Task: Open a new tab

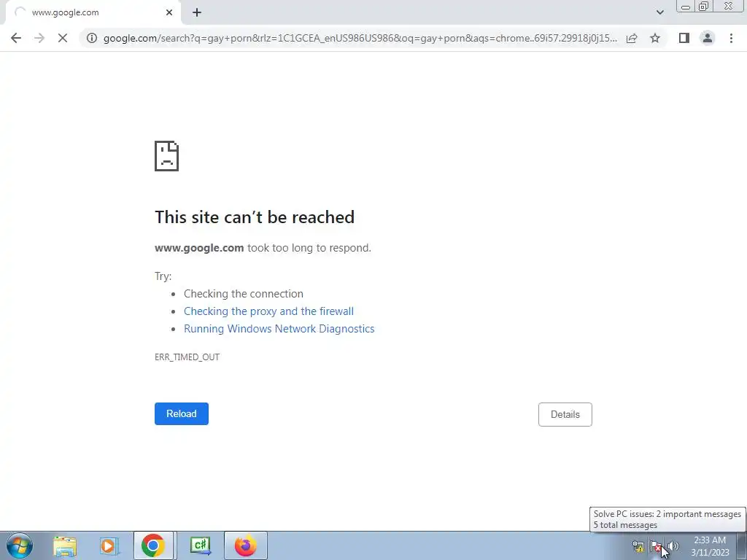Action: point(197,13)
